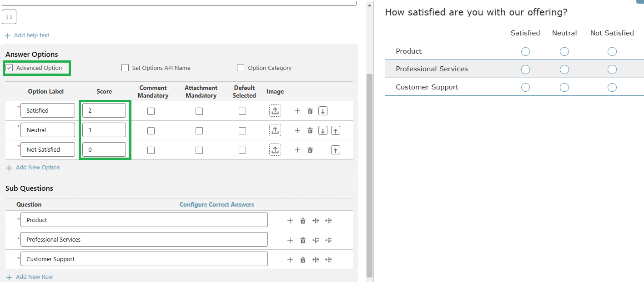Open the merge field picker icon
Image resolution: width=644 pixels, height=282 pixels.
tap(9, 17)
